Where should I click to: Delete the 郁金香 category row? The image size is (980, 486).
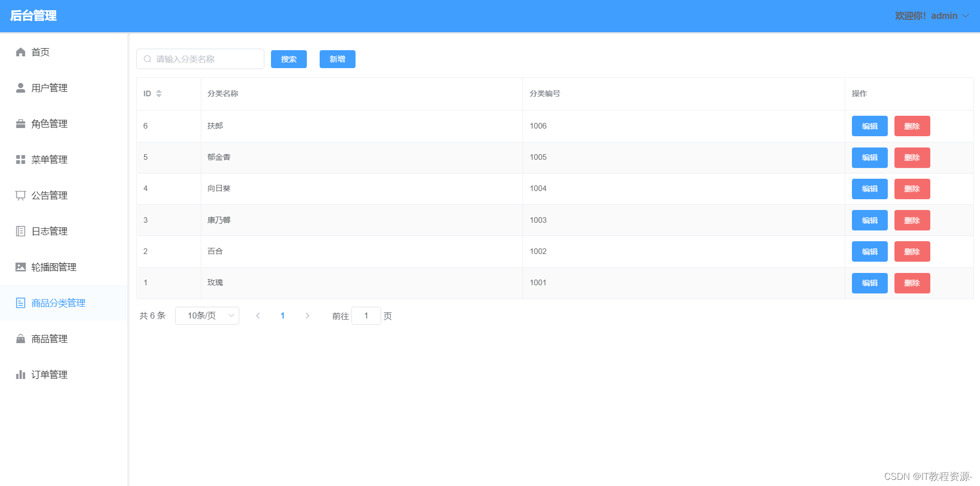912,157
